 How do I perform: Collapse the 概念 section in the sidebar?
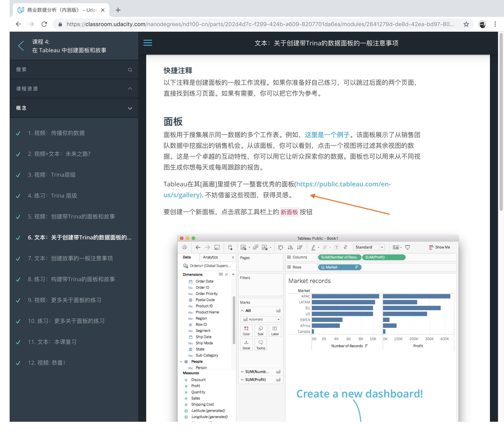pyautogui.click(x=130, y=108)
